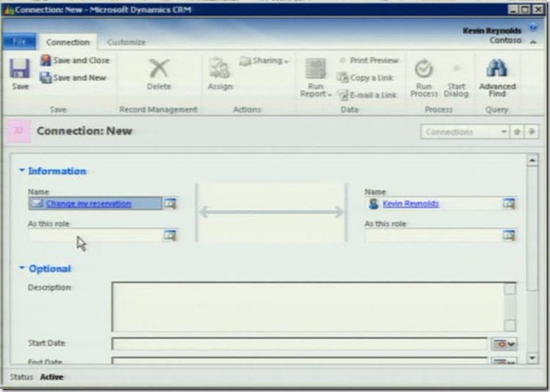Click the Contoso organization name
The width and height of the screenshot is (550, 392).
(505, 40)
